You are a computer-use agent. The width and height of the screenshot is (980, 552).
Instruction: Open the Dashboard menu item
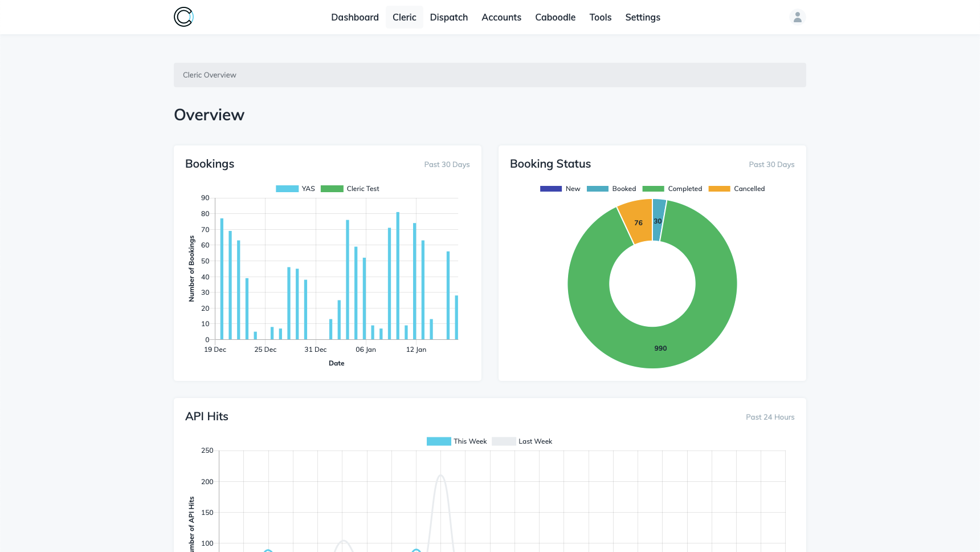(355, 17)
